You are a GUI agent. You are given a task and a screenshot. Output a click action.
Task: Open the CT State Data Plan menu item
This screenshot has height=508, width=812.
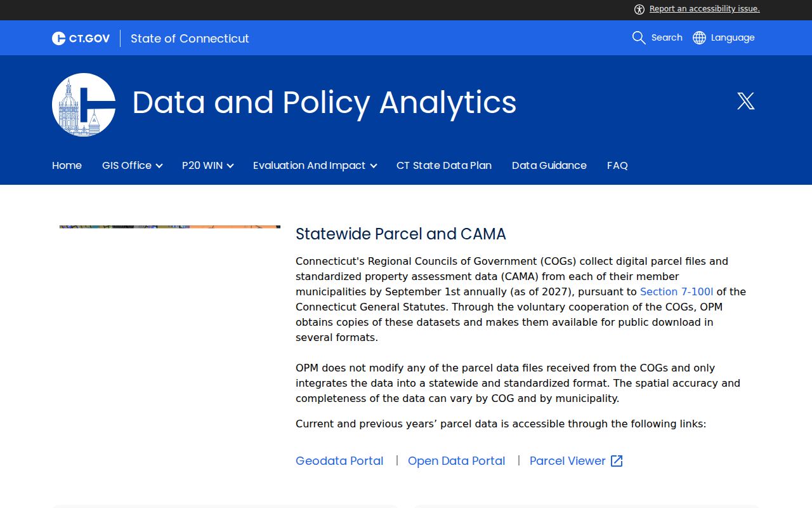pyautogui.click(x=444, y=166)
